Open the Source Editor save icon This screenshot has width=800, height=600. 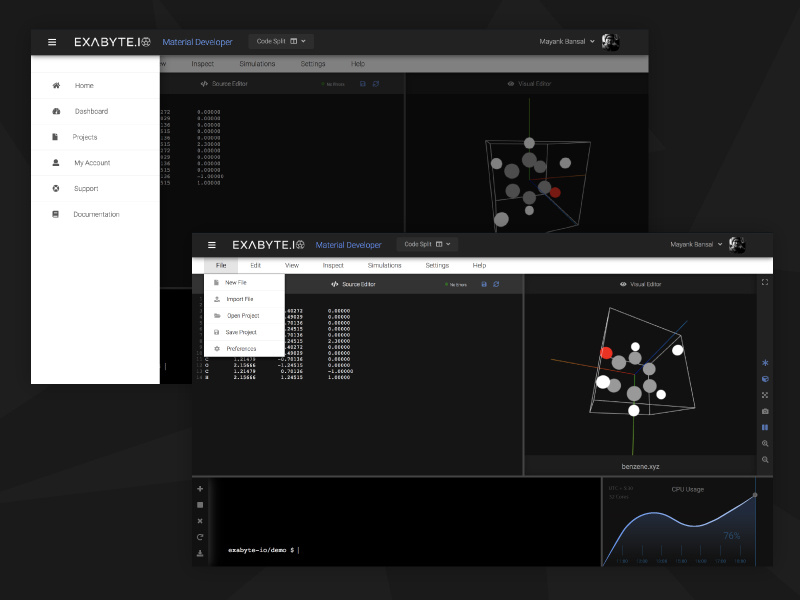click(484, 284)
